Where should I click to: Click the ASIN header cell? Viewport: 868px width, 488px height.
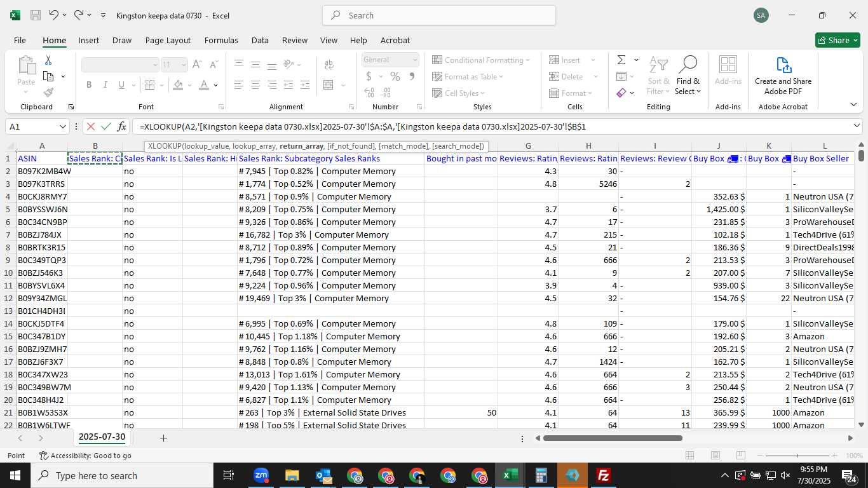[42, 158]
